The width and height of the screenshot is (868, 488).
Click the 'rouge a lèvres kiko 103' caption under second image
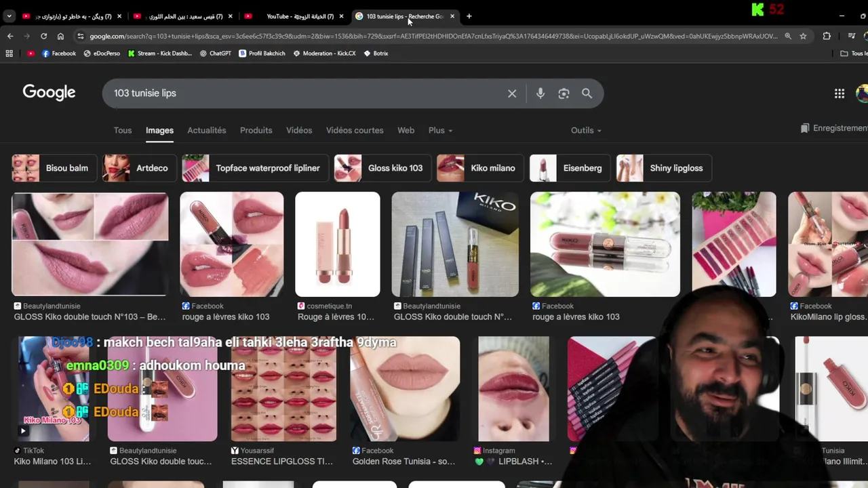pos(226,317)
